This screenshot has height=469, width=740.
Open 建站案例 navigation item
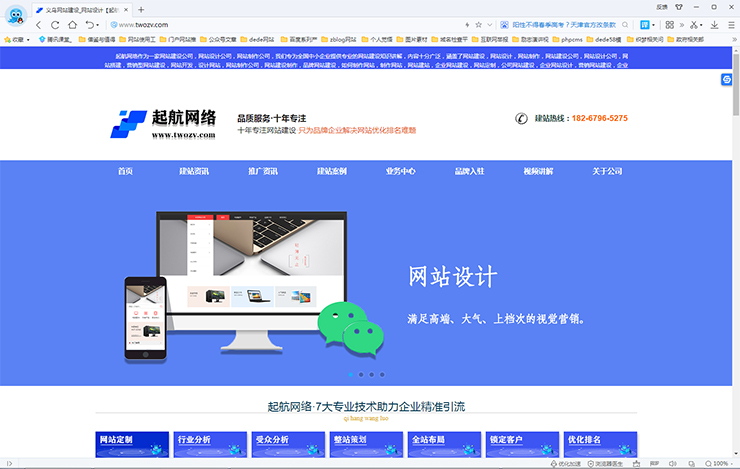tap(332, 171)
